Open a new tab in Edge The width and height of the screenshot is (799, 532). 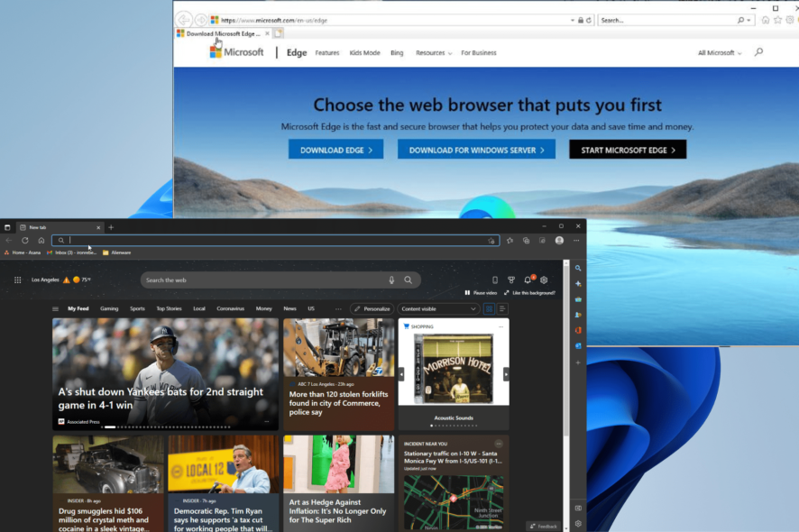point(111,227)
